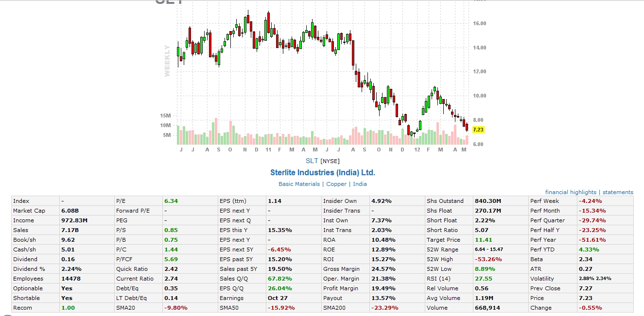The image size is (644, 316).
Task: Select the Payout value 13.57%
Action: pyautogui.click(x=383, y=298)
